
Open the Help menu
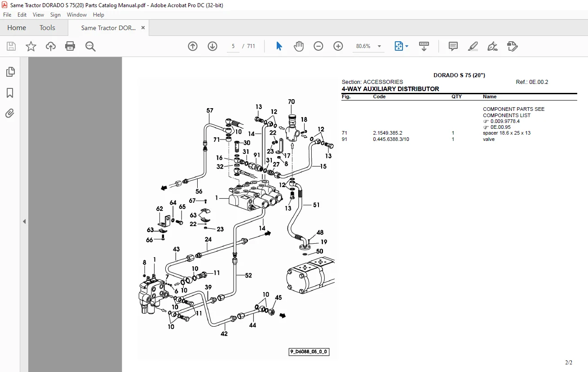(98, 15)
